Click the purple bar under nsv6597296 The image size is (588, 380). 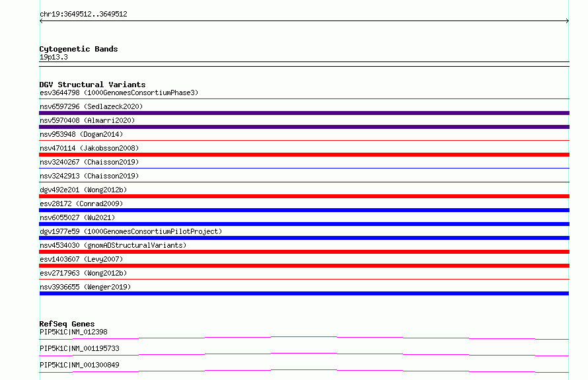coord(304,113)
